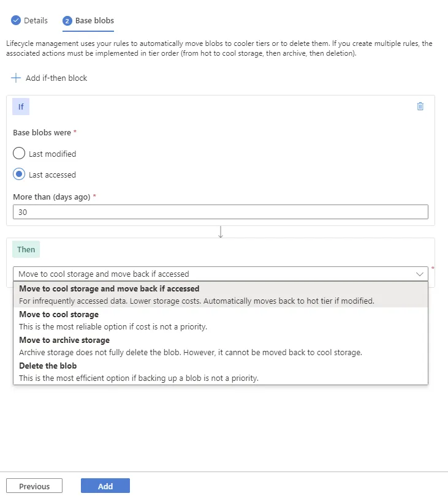This screenshot has width=448, height=496.
Task: Delete the If block with trash icon
Action: pos(420,106)
